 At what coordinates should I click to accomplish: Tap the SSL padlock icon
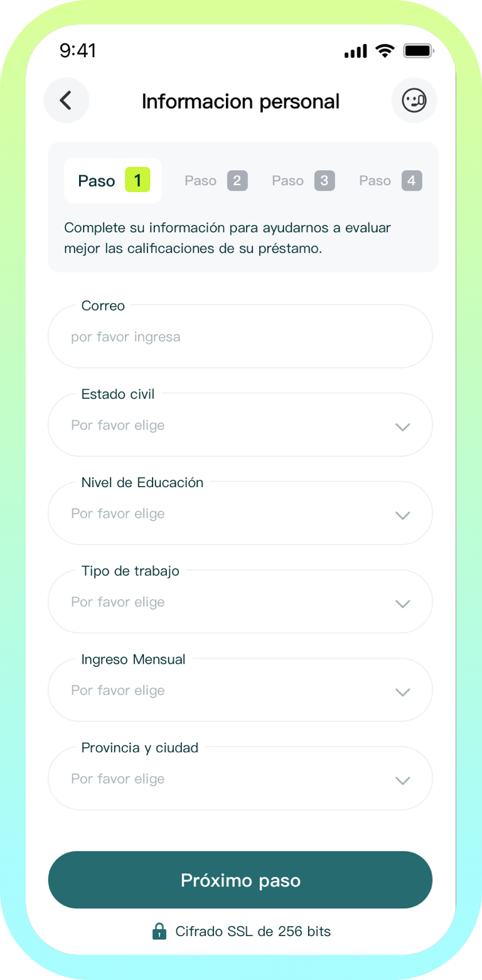(x=159, y=931)
